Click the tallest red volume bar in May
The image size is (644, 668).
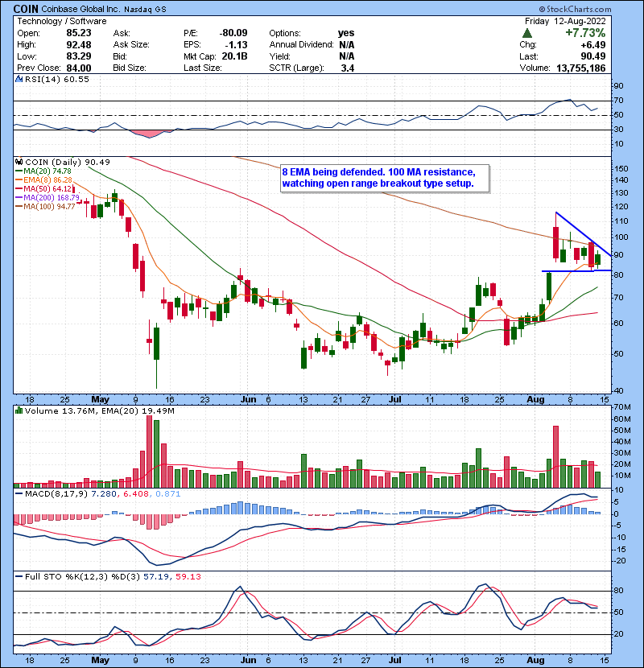149,452
